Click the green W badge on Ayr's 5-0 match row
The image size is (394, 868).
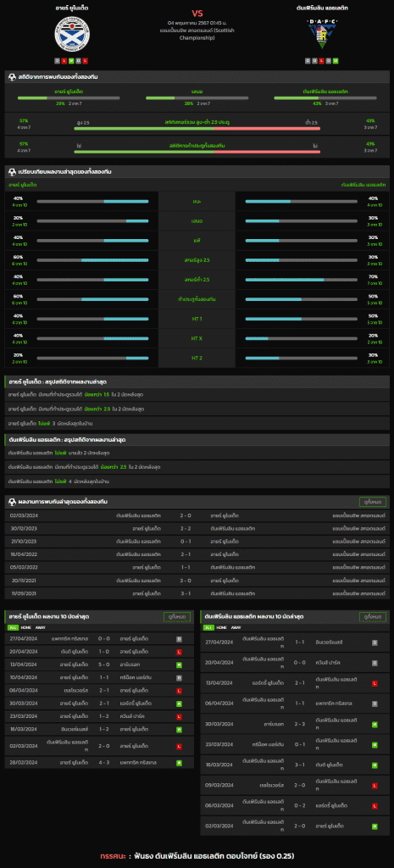[179, 664]
